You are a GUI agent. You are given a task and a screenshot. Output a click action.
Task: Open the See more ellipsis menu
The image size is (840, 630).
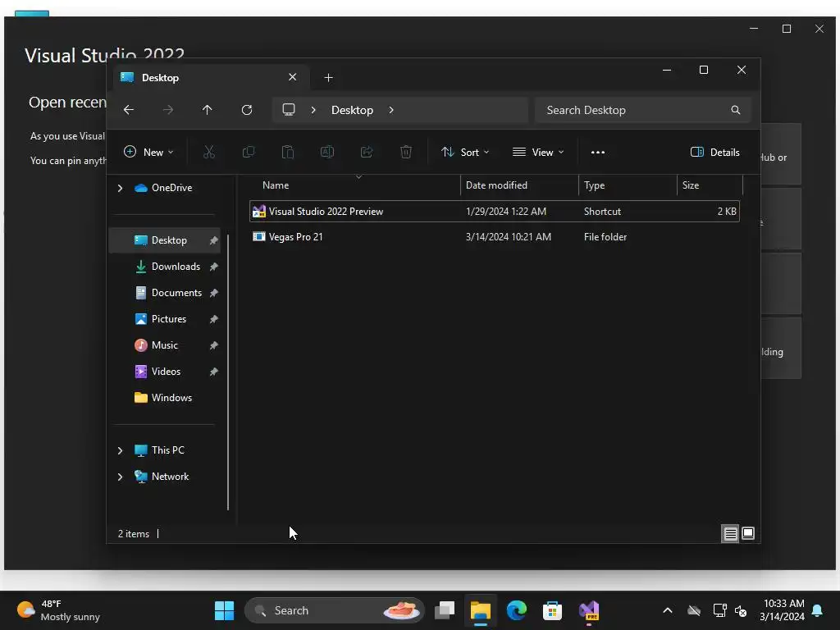[598, 152]
